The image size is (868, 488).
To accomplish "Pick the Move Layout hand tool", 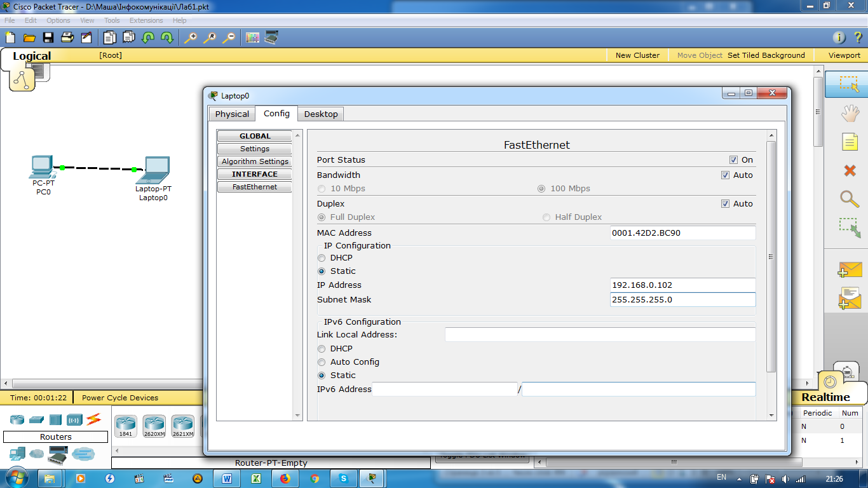I will 850,114.
